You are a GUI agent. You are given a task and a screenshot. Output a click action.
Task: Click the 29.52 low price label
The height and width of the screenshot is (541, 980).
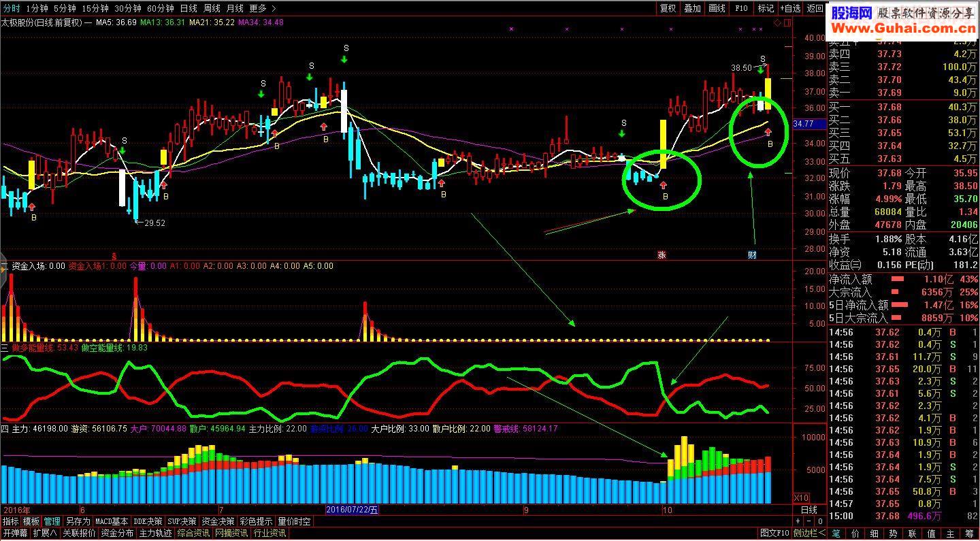[x=154, y=223]
